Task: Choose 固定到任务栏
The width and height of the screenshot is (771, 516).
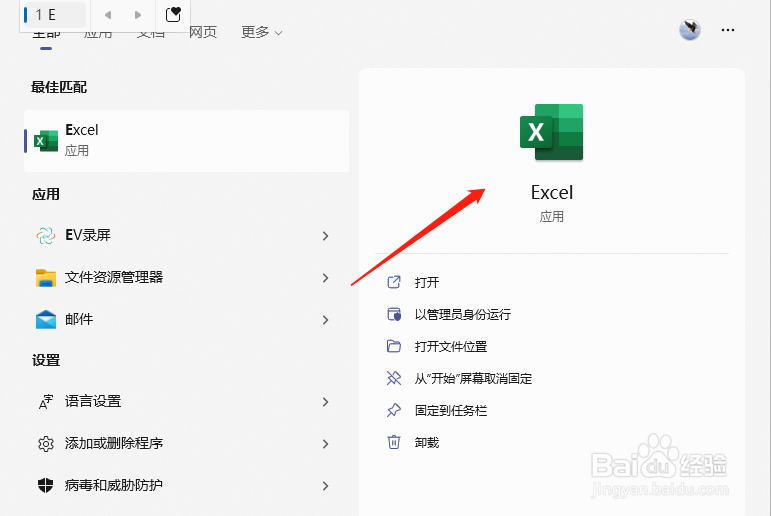Action: [451, 410]
